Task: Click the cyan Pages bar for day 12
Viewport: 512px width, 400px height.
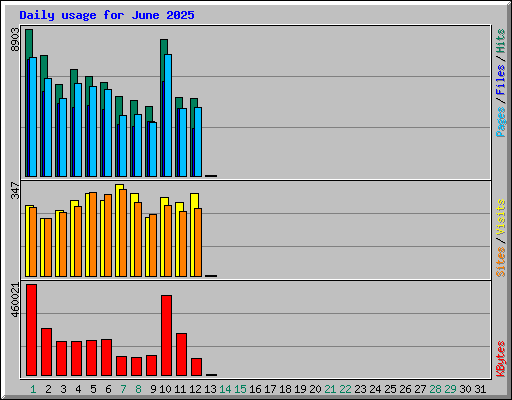Action: 198,142
